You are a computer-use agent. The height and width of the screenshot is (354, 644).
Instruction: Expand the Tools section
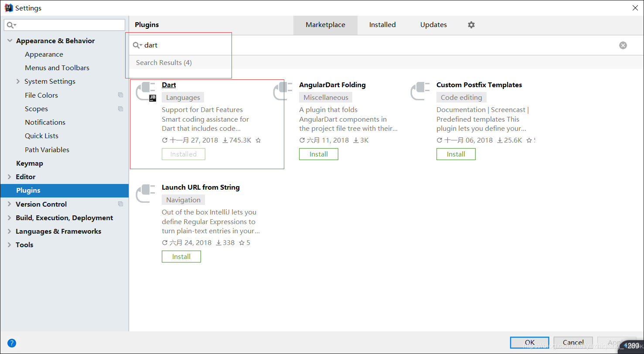(x=10, y=245)
